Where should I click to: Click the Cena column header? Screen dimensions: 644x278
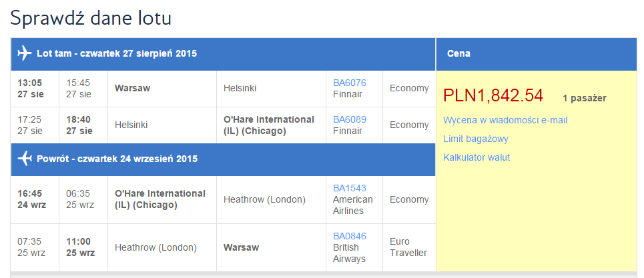(x=537, y=54)
